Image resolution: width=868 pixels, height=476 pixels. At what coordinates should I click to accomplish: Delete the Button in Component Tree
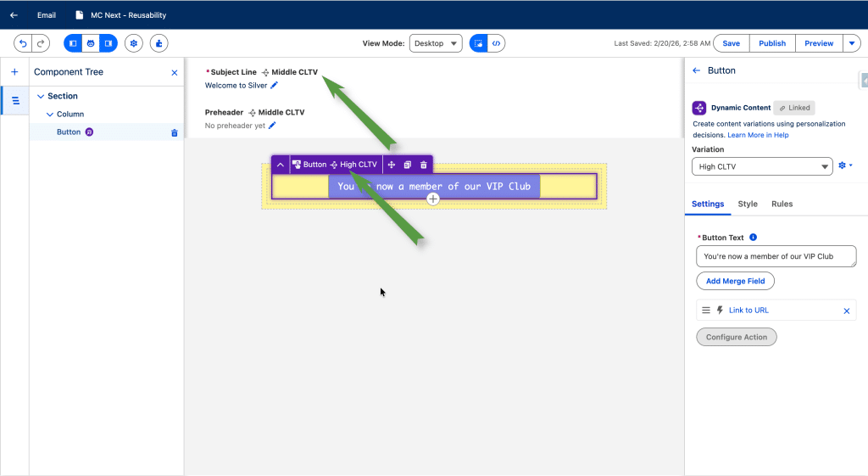pyautogui.click(x=175, y=132)
